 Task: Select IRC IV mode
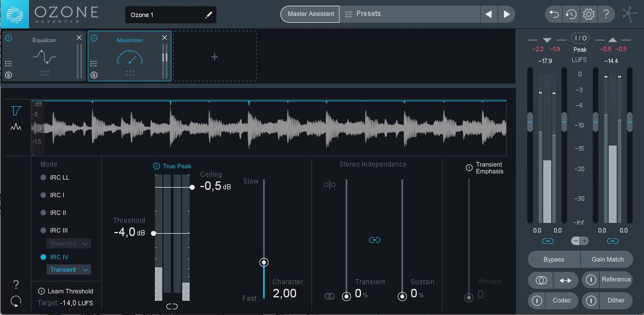(54, 257)
